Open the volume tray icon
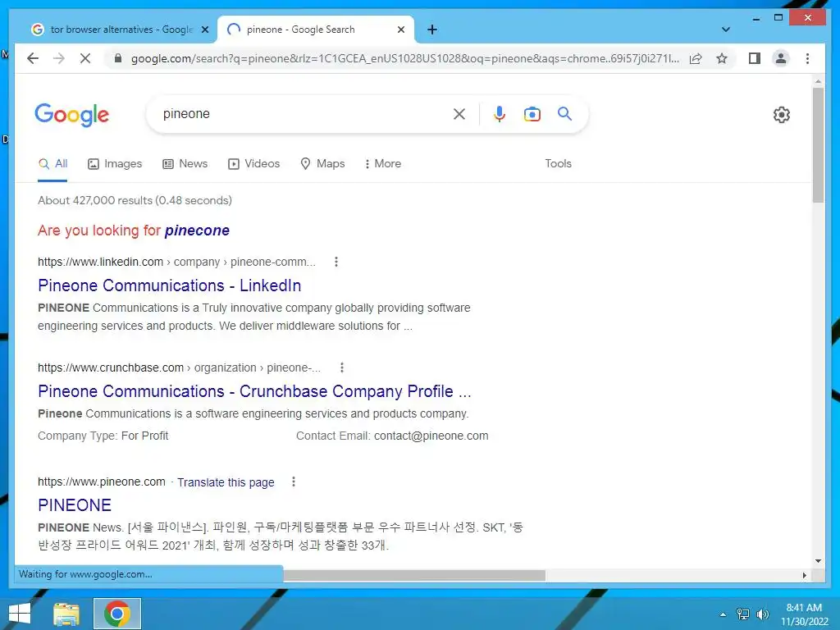 tap(762, 614)
